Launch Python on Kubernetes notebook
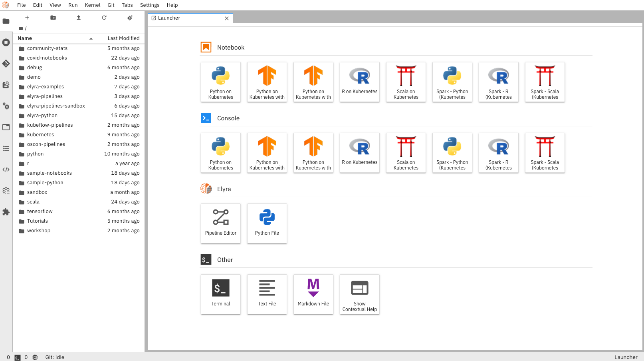 pyautogui.click(x=221, y=82)
